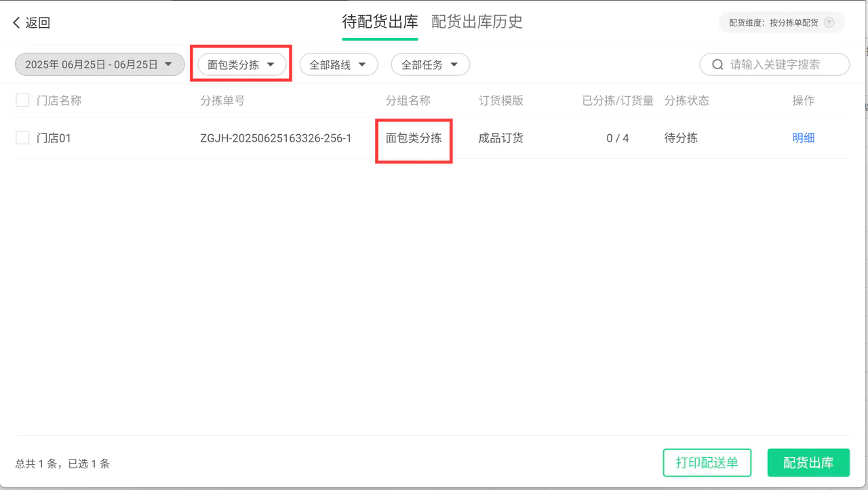The width and height of the screenshot is (868, 490).
Task: Open the 全部路线 route dropdown
Action: coord(338,64)
